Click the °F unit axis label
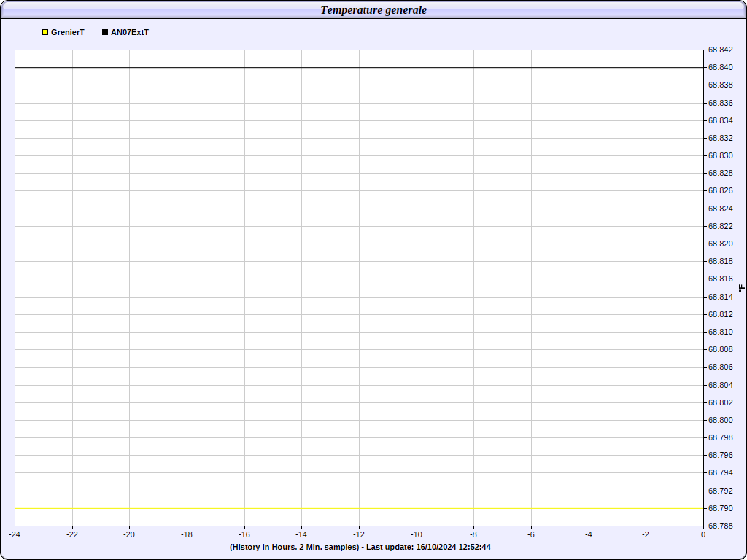 click(741, 288)
